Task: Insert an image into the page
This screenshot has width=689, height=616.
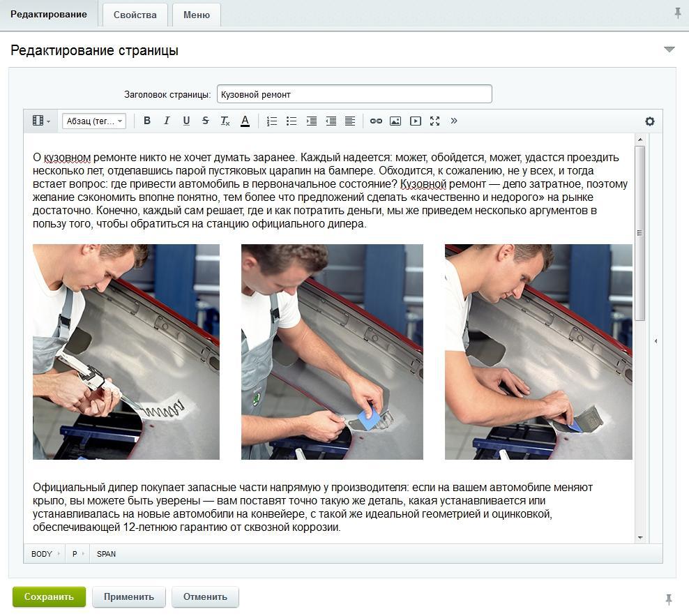Action: point(395,121)
